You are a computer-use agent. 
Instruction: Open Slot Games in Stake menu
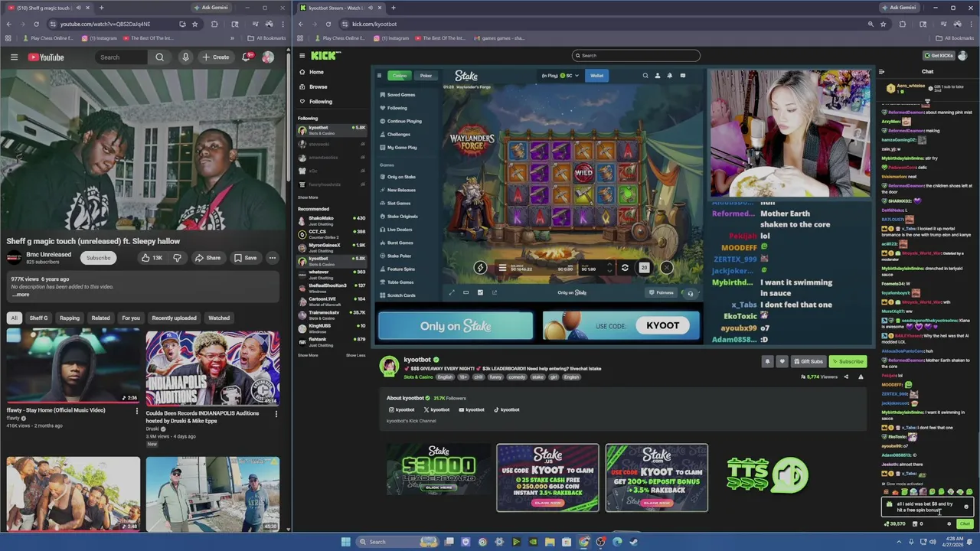399,204
